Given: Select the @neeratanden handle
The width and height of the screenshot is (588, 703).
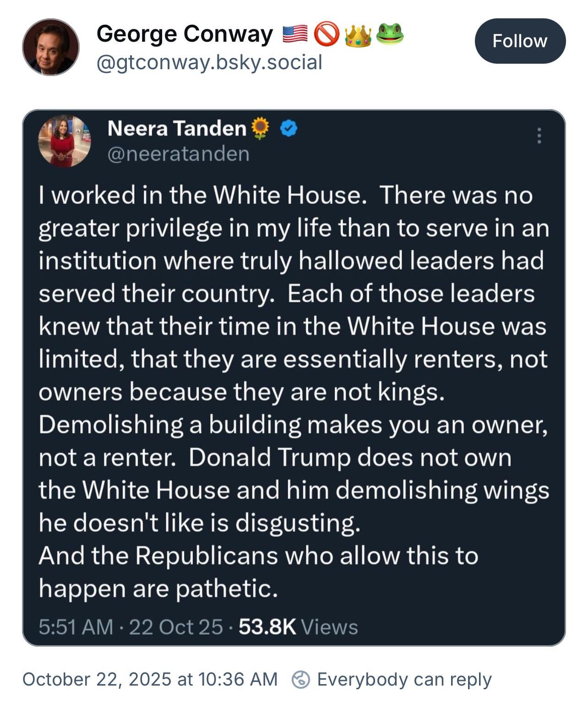Looking at the screenshot, I should tap(178, 154).
